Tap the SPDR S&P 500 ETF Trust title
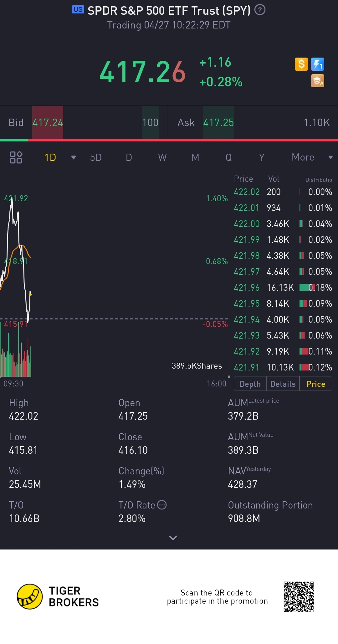The image size is (338, 644). coord(169,11)
